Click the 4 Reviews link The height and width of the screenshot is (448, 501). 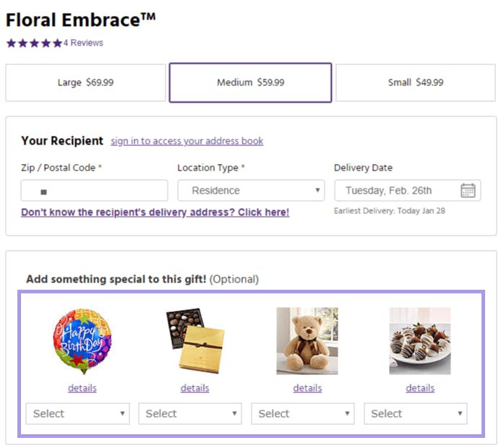tap(83, 43)
